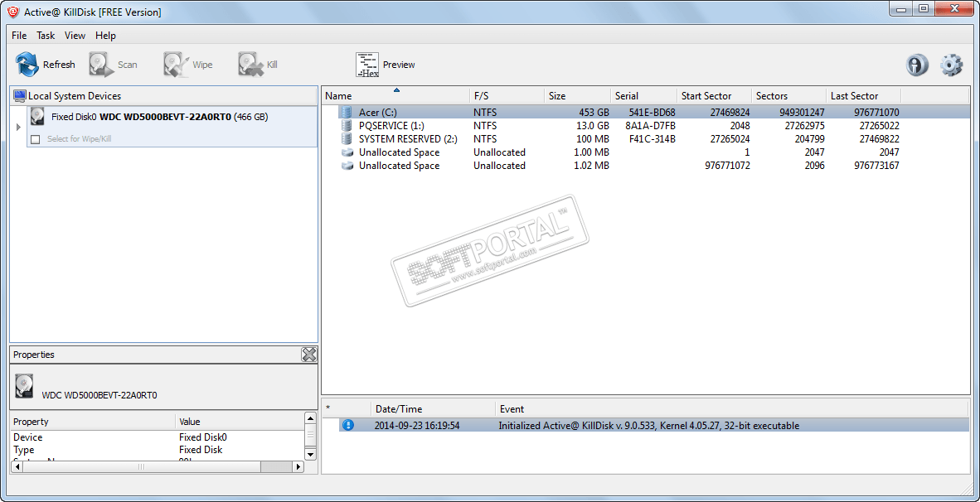The height and width of the screenshot is (502, 980).
Task: Click the WDC WD5000BEVT-22A0RT0 label in Properties
Action: point(99,394)
